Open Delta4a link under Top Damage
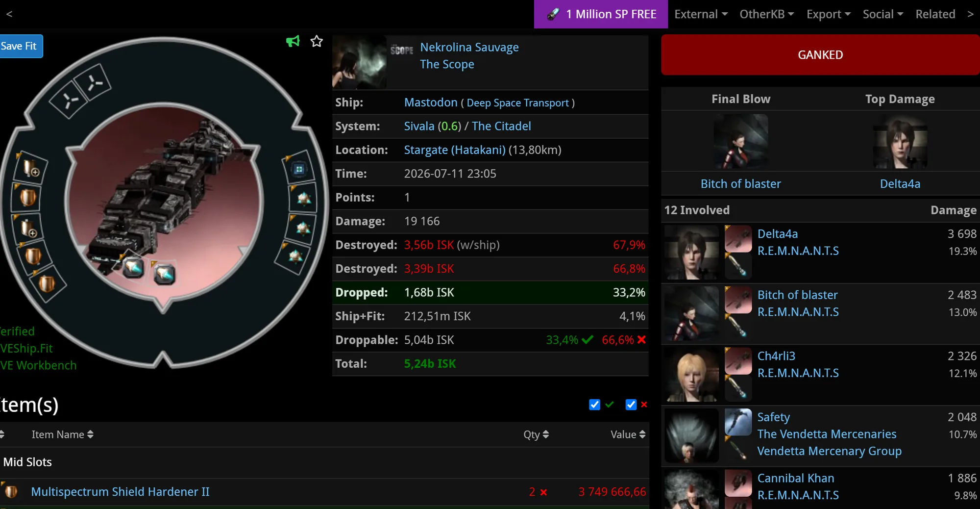The width and height of the screenshot is (980, 509). coord(900,184)
